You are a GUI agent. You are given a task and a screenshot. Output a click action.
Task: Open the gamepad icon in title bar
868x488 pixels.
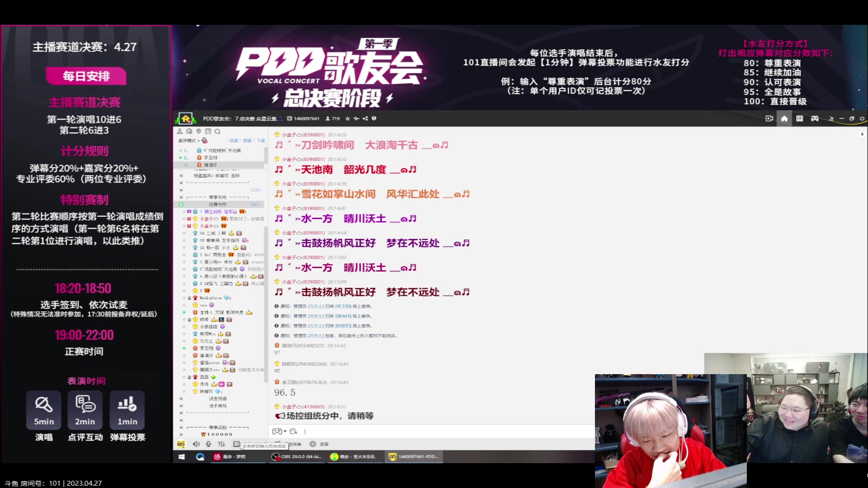click(815, 118)
